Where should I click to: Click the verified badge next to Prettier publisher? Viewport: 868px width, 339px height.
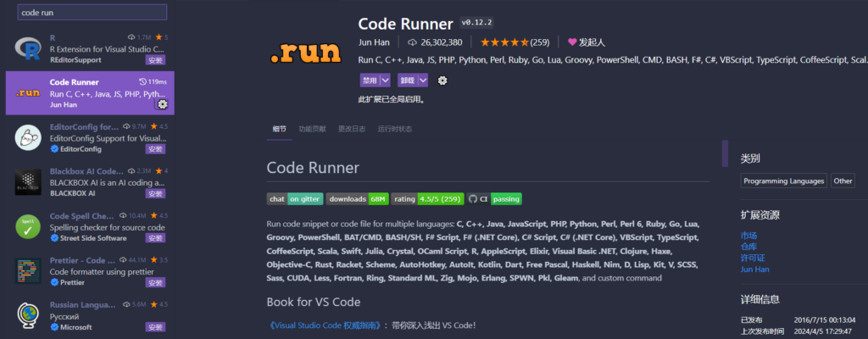pos(54,282)
